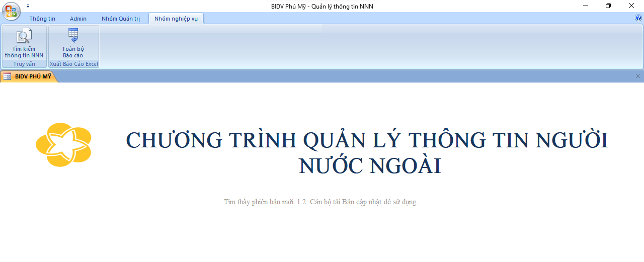Restore down the application window
Viewport: 644px width, 262px height.
pos(608,6)
